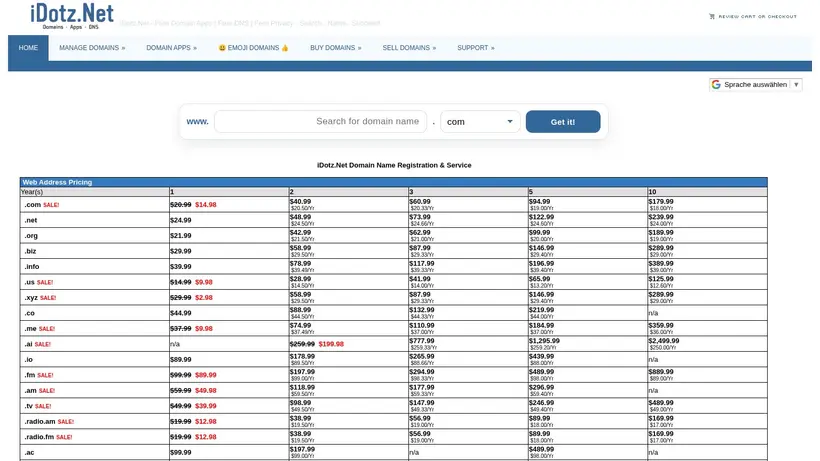
Task: Click the .org 2-year price $42.99
Action: pyautogui.click(x=300, y=233)
